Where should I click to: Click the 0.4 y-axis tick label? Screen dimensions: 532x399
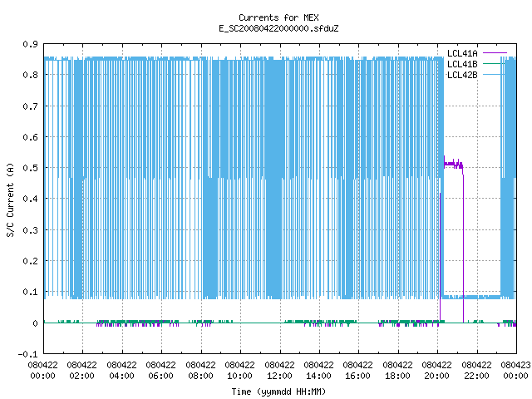click(30, 199)
